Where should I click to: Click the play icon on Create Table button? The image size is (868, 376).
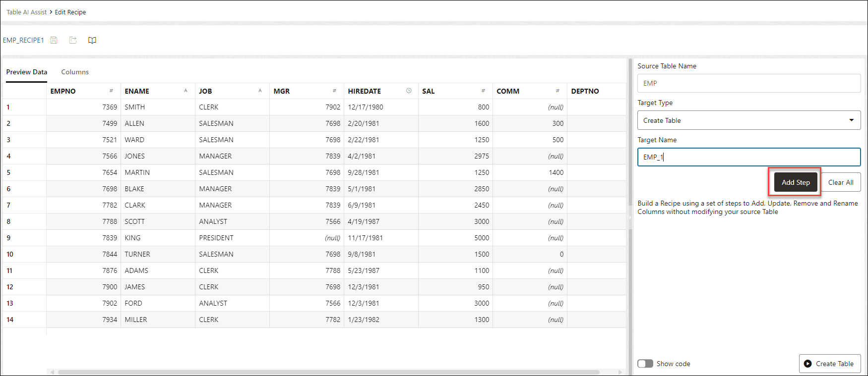coord(808,364)
